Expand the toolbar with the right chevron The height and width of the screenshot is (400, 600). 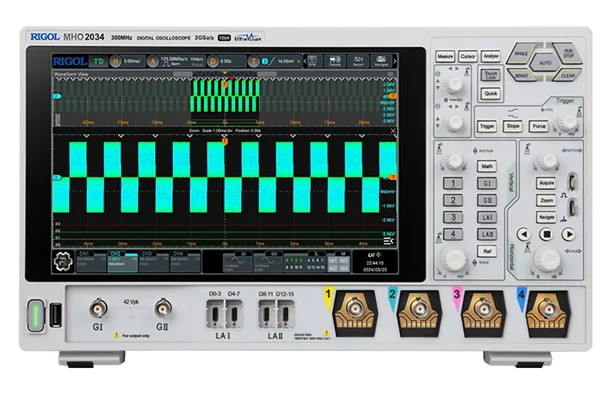[395, 61]
